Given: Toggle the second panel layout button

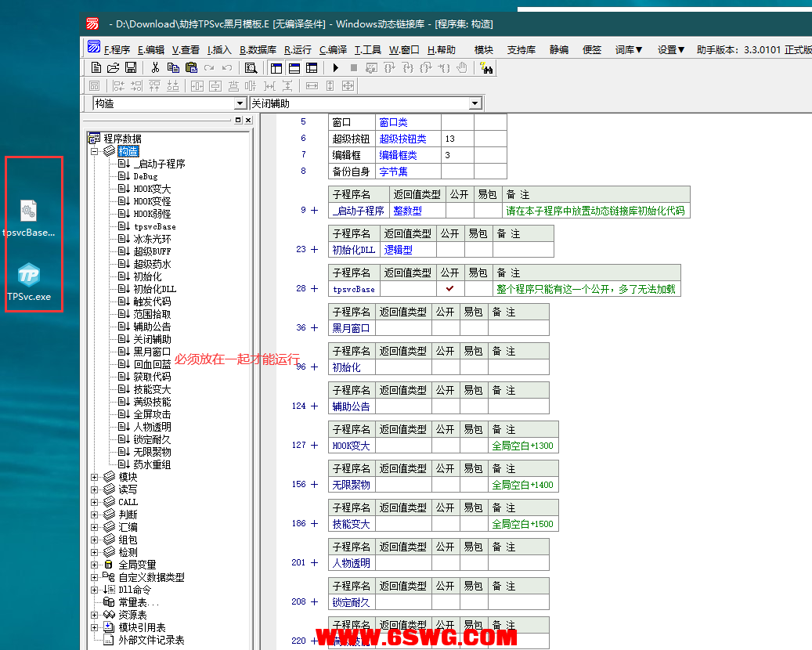Looking at the screenshot, I should (294, 68).
